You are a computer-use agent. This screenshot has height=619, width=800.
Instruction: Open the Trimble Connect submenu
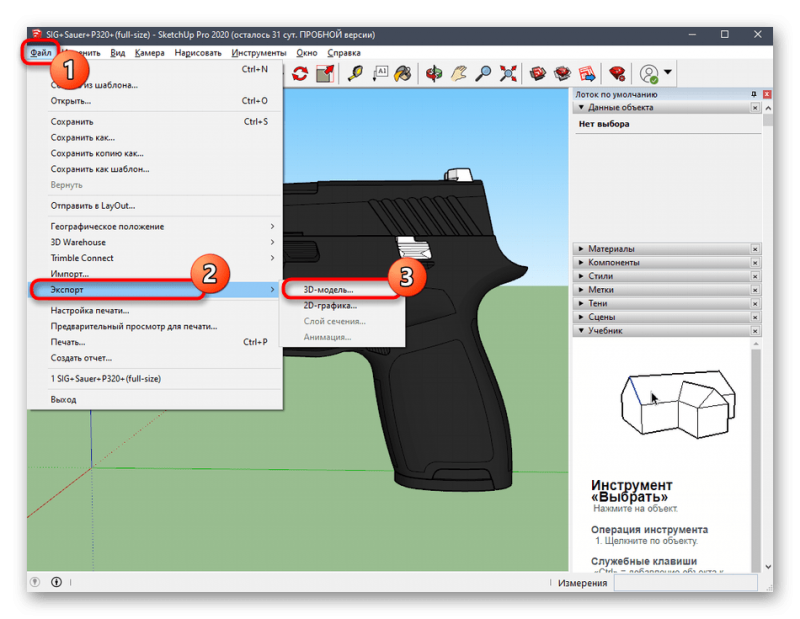(155, 258)
